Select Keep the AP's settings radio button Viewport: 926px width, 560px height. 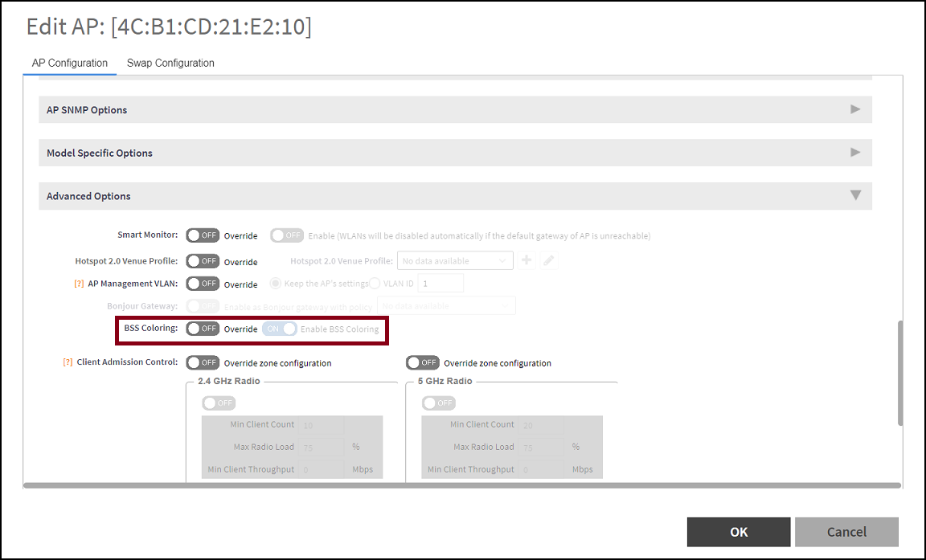pos(275,284)
